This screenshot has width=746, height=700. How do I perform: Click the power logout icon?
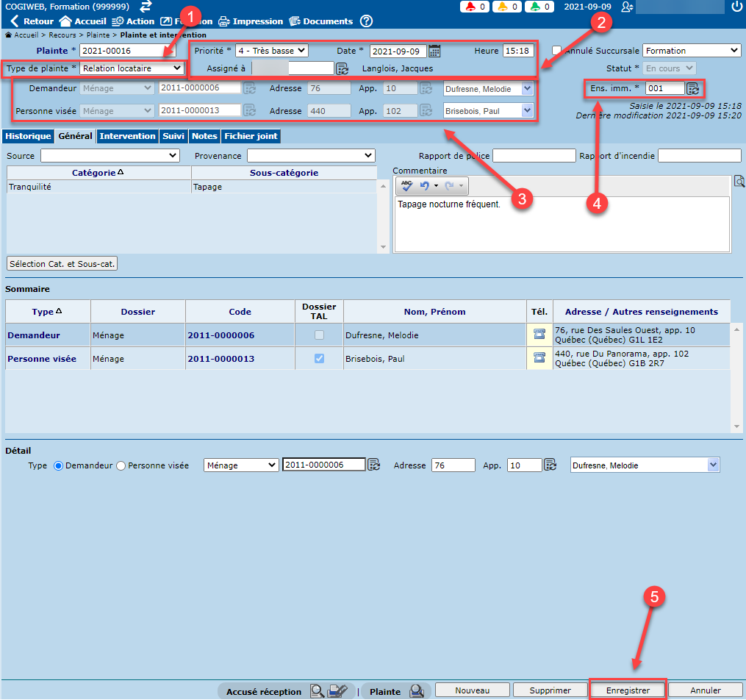tap(736, 7)
